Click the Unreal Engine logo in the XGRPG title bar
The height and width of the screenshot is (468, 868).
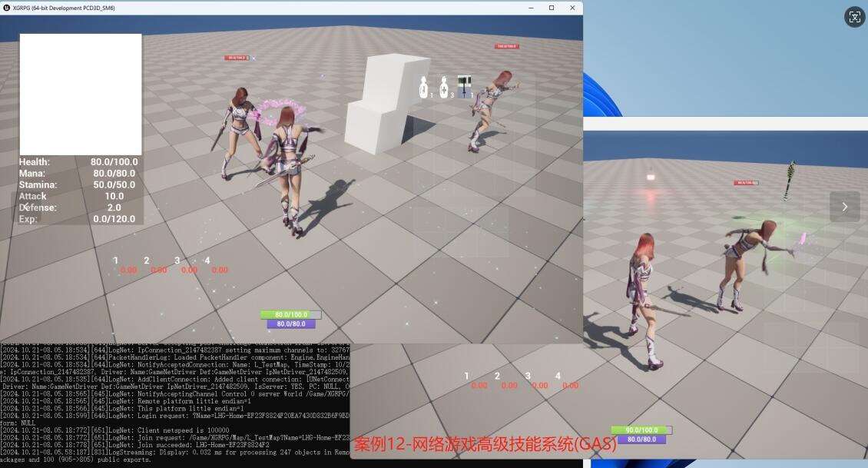[x=7, y=8]
